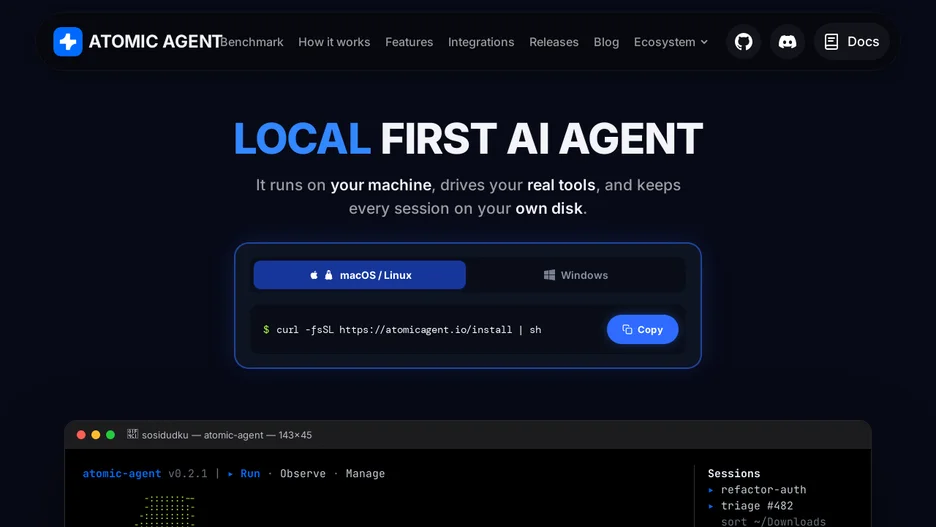Open the Integrations nav item
This screenshot has width=936, height=527.
pyautogui.click(x=481, y=42)
